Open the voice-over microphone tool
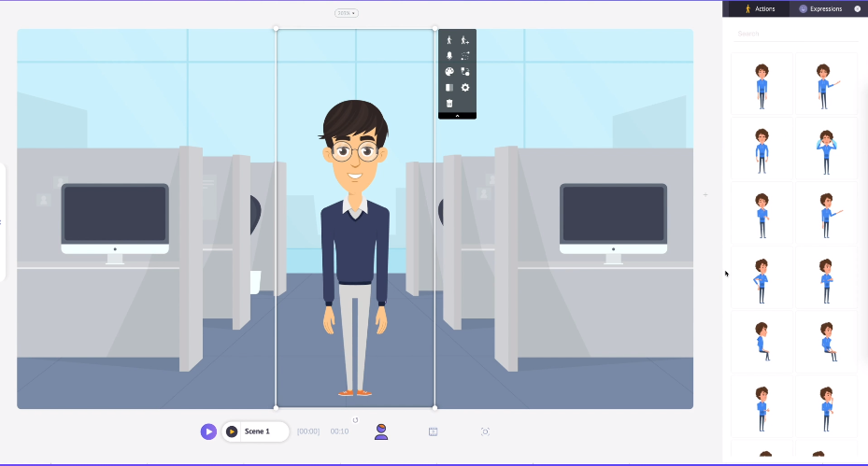 pyautogui.click(x=449, y=55)
